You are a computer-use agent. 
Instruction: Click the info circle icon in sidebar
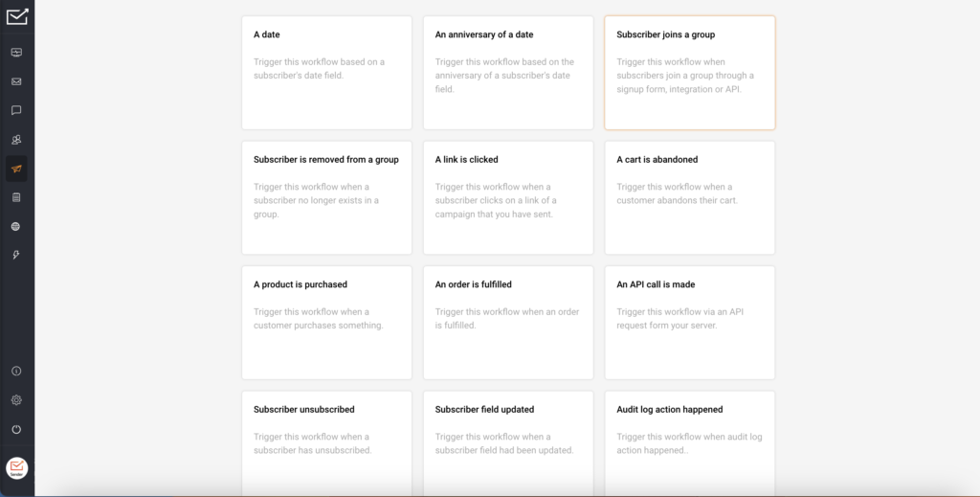click(16, 371)
